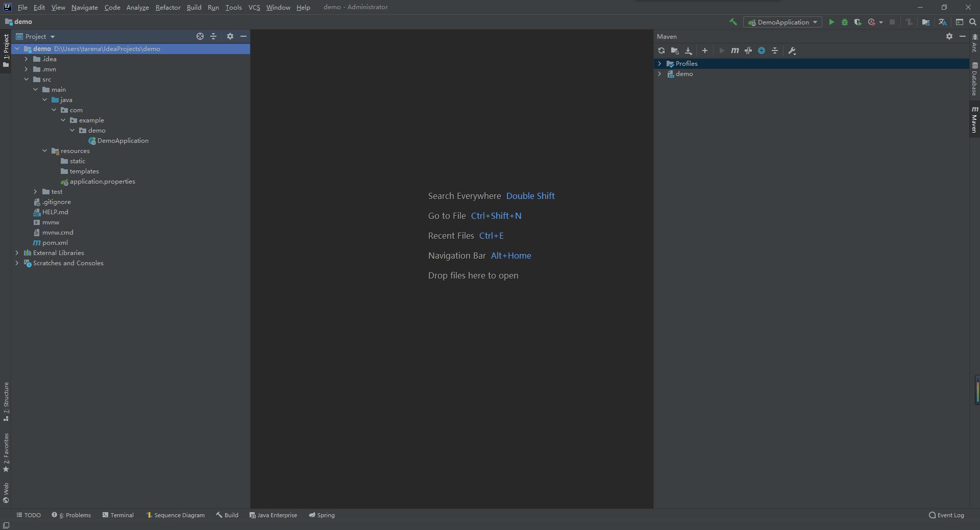Open Search Everywhere magnifier icon
980x530 pixels.
tap(973, 22)
